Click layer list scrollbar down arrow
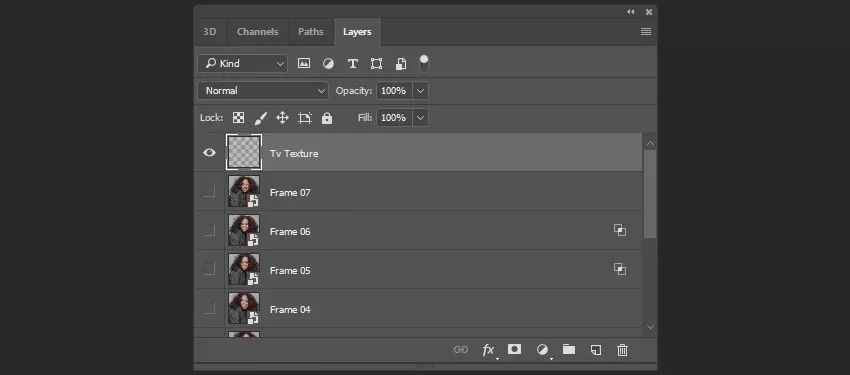 650,327
